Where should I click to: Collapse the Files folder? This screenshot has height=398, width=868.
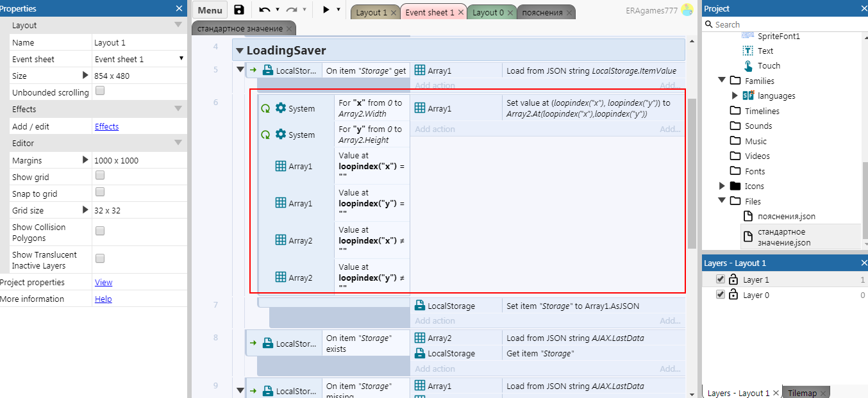click(722, 201)
